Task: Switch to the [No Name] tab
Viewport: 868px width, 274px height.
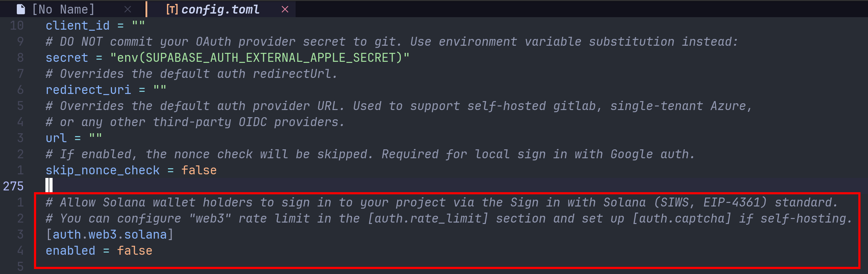Action: click(63, 9)
